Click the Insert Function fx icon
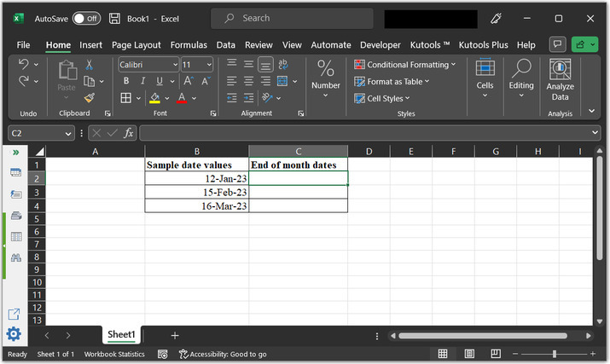 click(128, 133)
